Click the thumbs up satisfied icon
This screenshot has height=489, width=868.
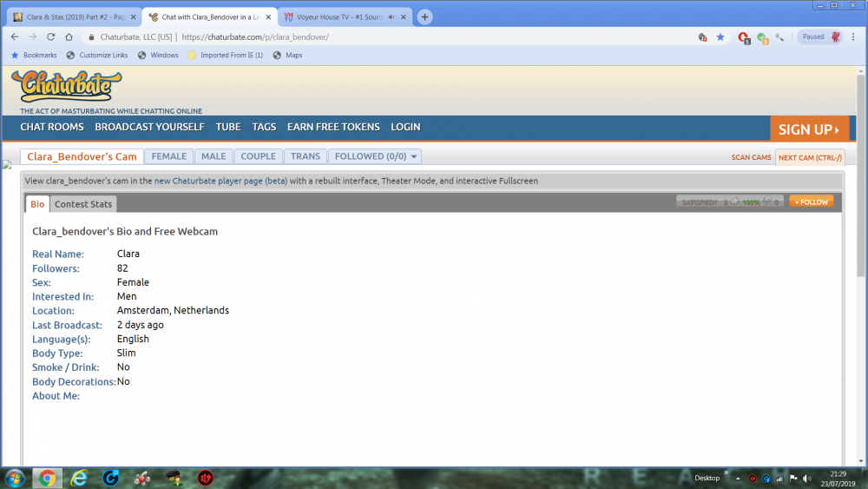coord(734,202)
